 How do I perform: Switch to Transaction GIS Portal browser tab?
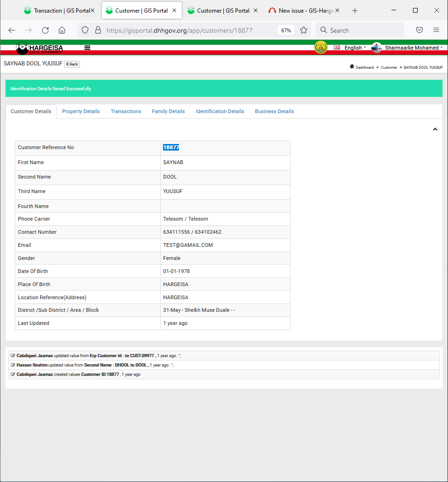click(x=58, y=11)
